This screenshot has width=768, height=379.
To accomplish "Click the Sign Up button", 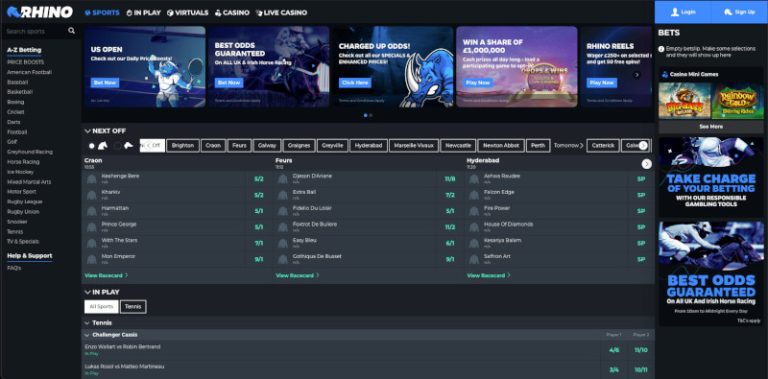I will [739, 12].
